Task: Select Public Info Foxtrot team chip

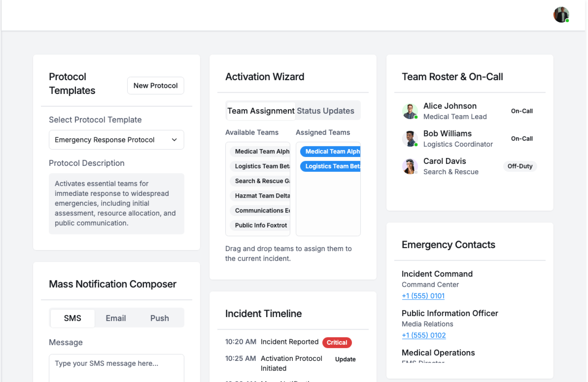Action: (261, 225)
